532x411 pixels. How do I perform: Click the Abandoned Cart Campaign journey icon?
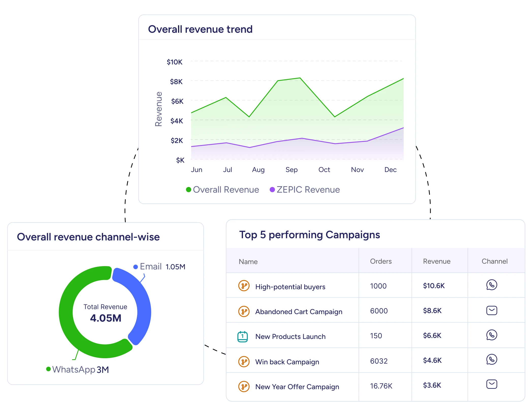pos(244,311)
